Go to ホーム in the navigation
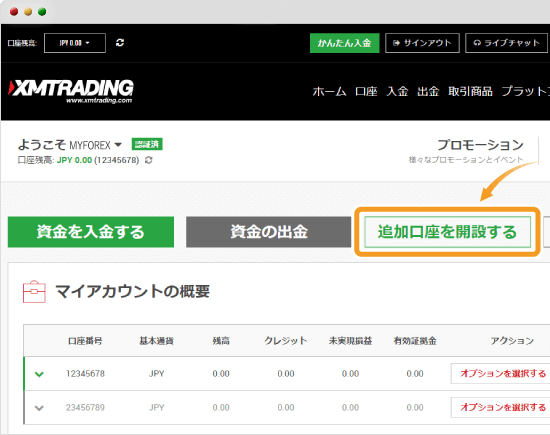 329,91
